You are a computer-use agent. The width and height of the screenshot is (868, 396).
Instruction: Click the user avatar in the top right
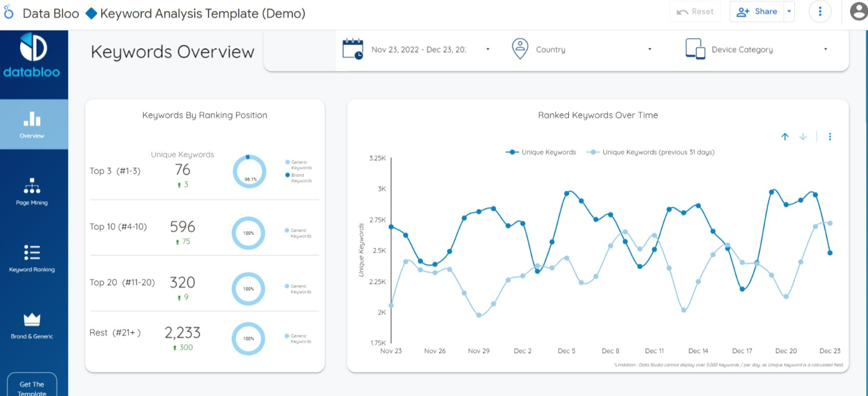click(x=858, y=11)
